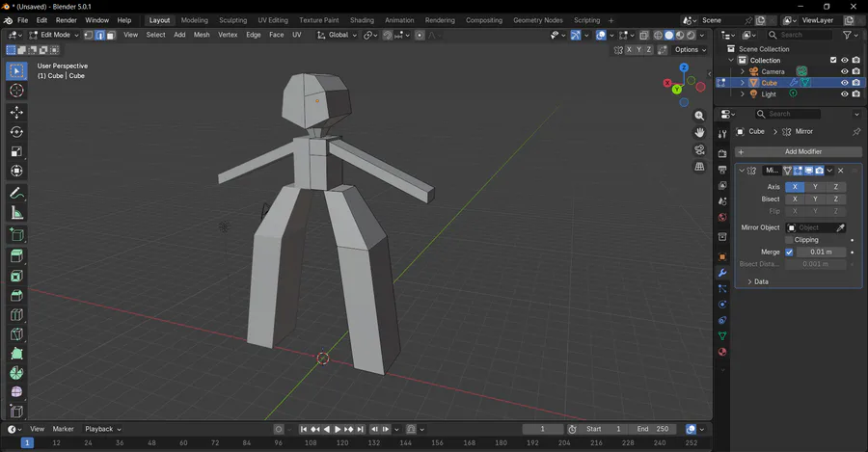The width and height of the screenshot is (868, 452).
Task: Pick the Annotate pencil tool
Action: click(x=16, y=193)
